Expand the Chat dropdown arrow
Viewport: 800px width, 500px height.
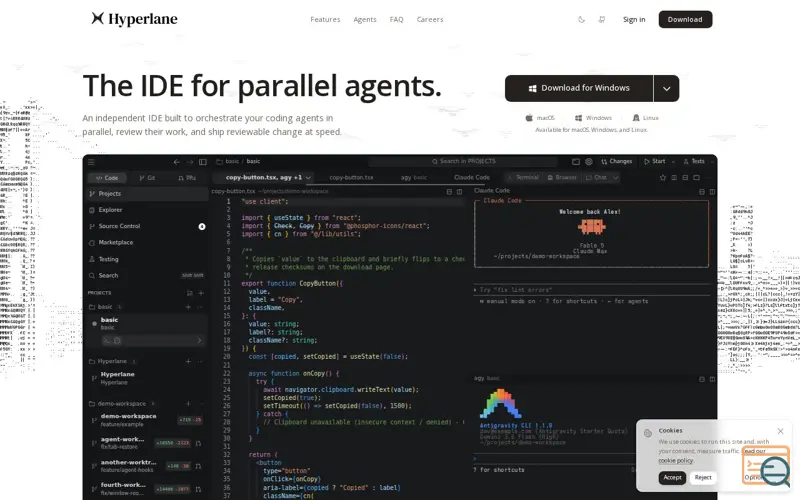[x=615, y=178]
